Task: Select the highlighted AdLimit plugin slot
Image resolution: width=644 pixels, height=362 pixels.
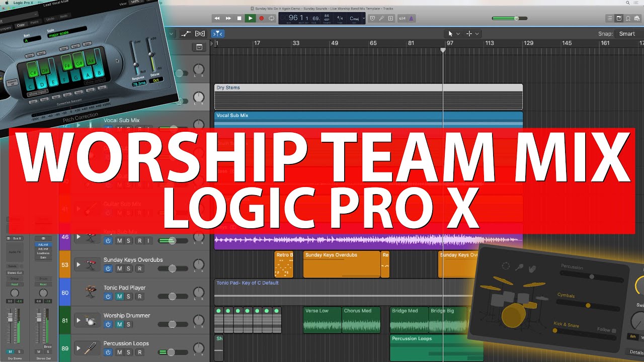Action: pos(43,244)
